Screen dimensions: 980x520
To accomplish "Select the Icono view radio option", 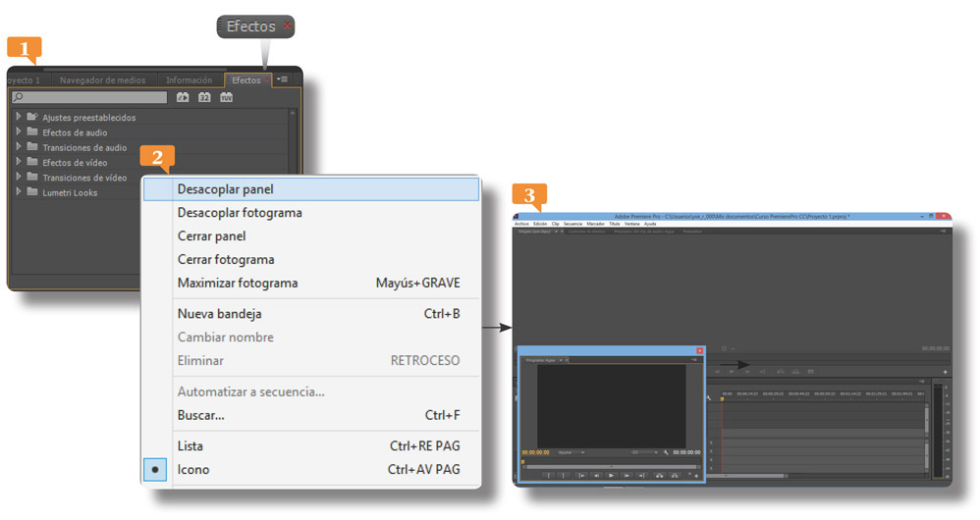I will [156, 470].
